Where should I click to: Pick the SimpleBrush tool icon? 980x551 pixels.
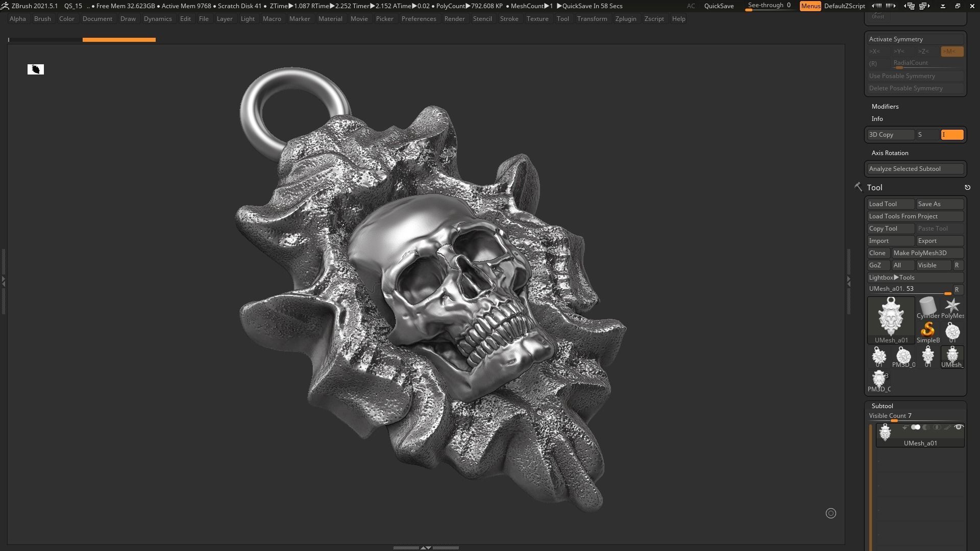[x=927, y=333]
